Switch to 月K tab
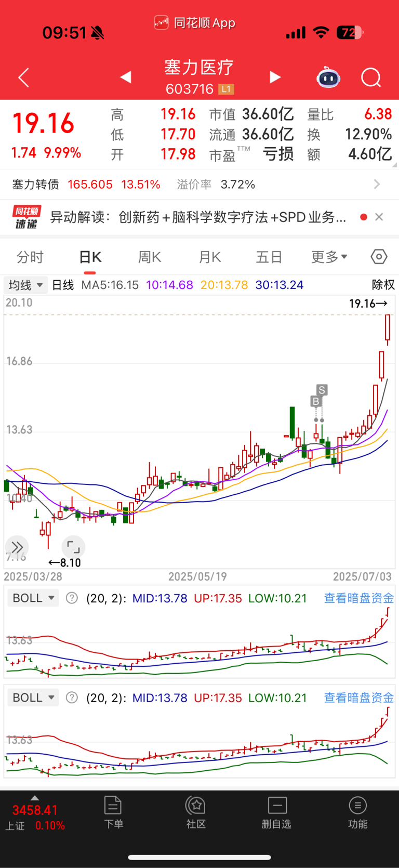The width and height of the screenshot is (399, 868). [x=210, y=257]
